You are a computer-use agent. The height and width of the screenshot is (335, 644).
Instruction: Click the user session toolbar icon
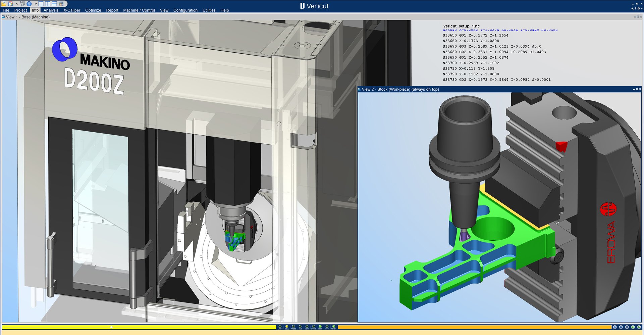tap(61, 3)
